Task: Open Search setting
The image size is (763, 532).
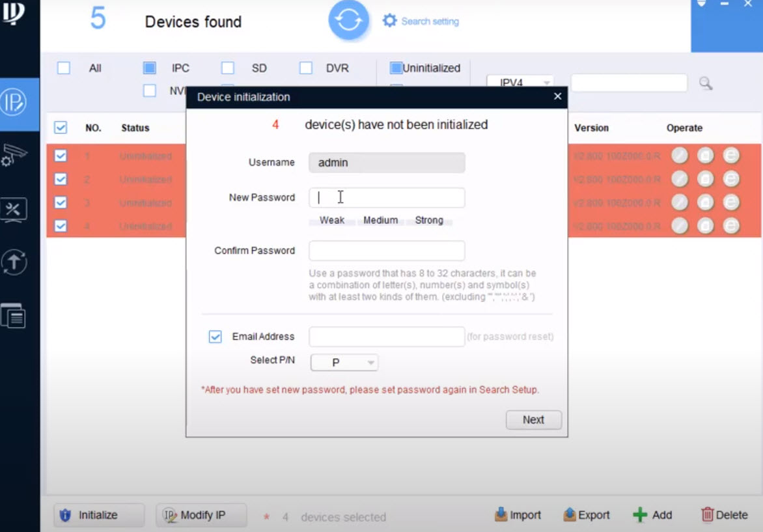Action: [420, 20]
